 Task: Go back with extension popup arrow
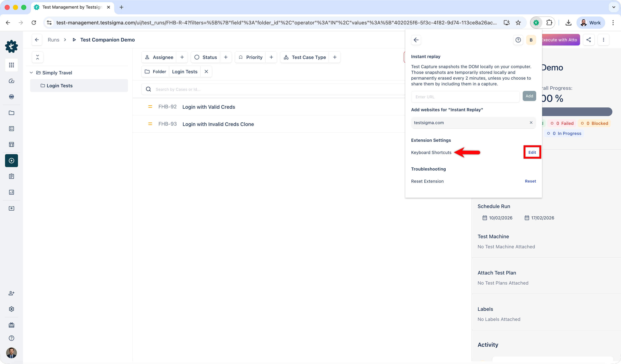416,40
